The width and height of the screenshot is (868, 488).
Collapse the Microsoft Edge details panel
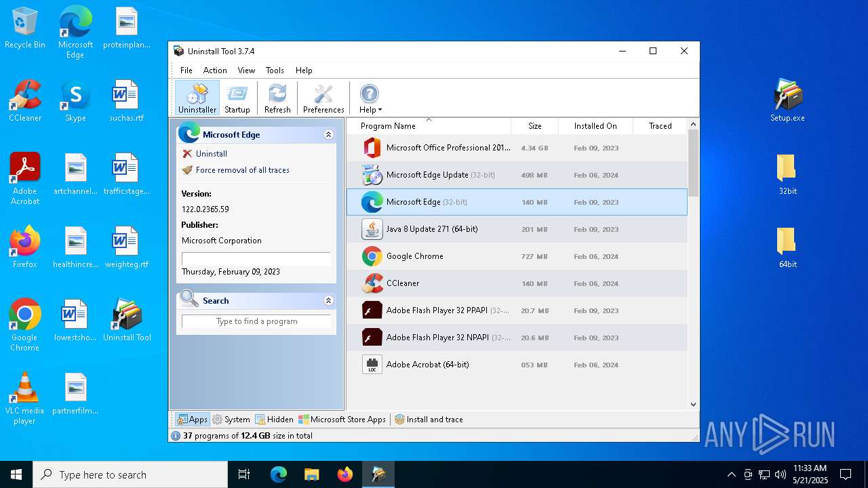[x=329, y=135]
